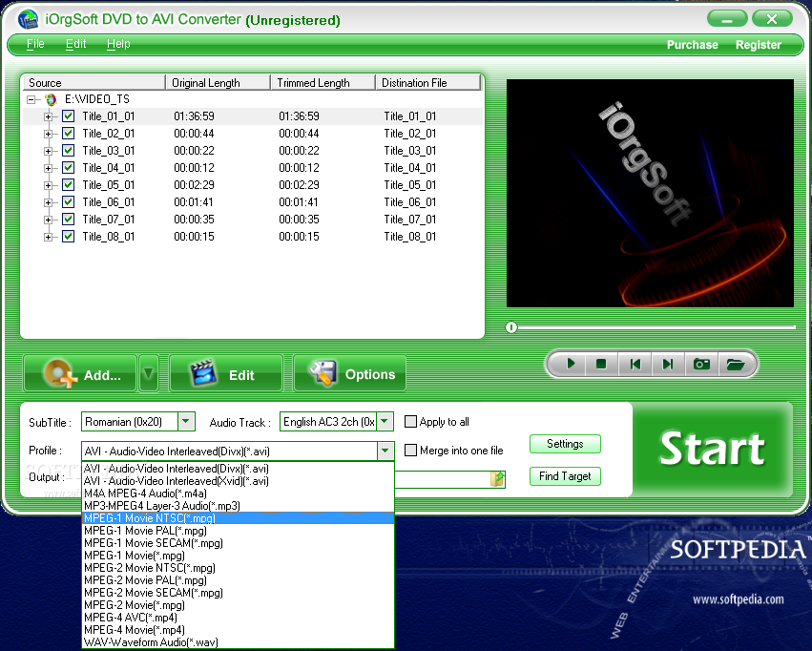Click the Trimmed Length column header
The width and height of the screenshot is (812, 651).
[323, 83]
